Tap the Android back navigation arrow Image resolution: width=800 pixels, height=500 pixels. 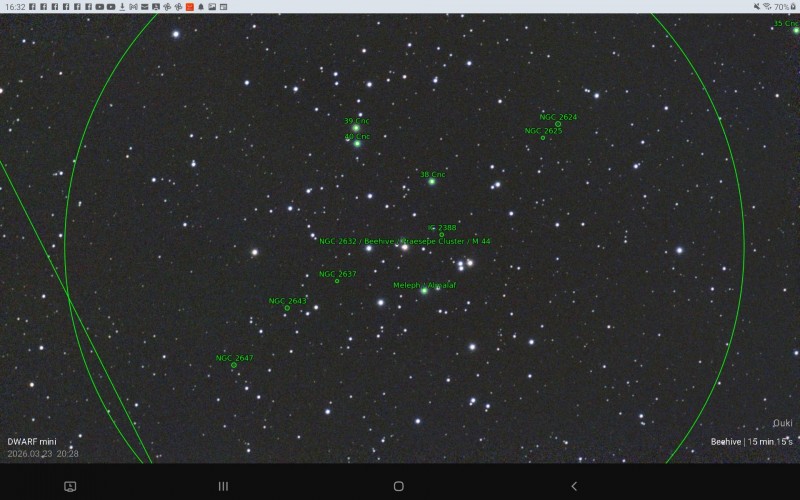click(x=574, y=486)
